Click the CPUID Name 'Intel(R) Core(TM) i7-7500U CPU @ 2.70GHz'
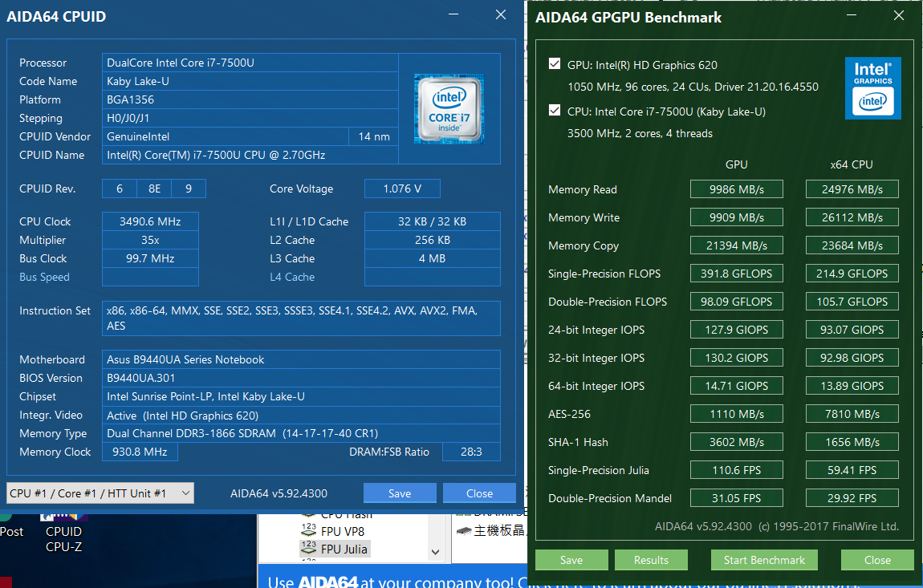923x588 pixels. click(x=250, y=155)
